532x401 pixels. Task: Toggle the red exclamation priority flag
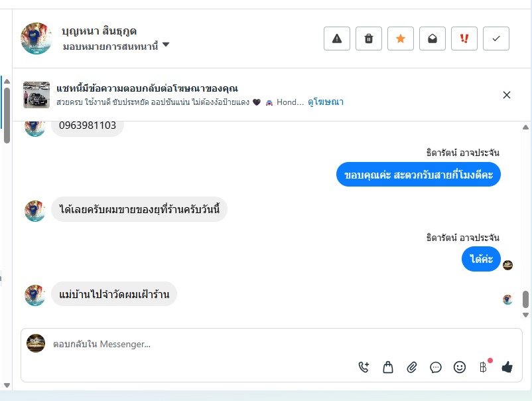[464, 39]
